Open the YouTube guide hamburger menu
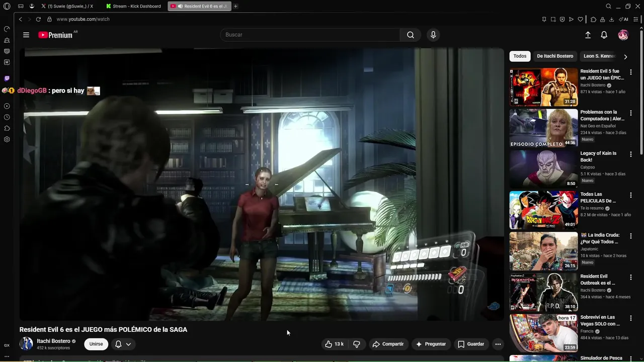Image resolution: width=644 pixels, height=362 pixels. [x=26, y=35]
